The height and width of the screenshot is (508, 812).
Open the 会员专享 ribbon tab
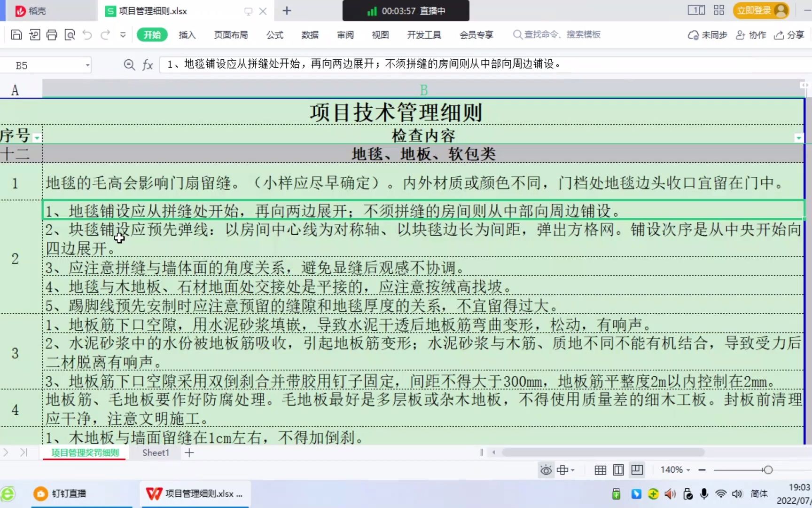coord(476,35)
